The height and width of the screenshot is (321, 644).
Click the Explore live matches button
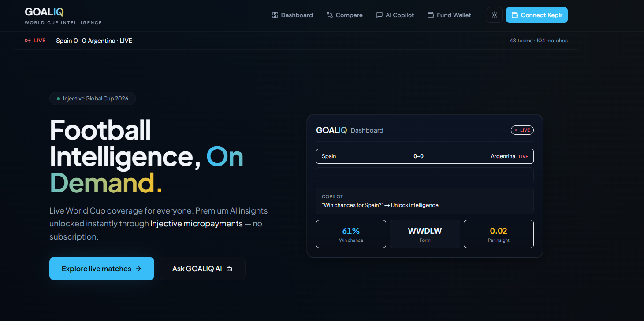click(x=102, y=269)
